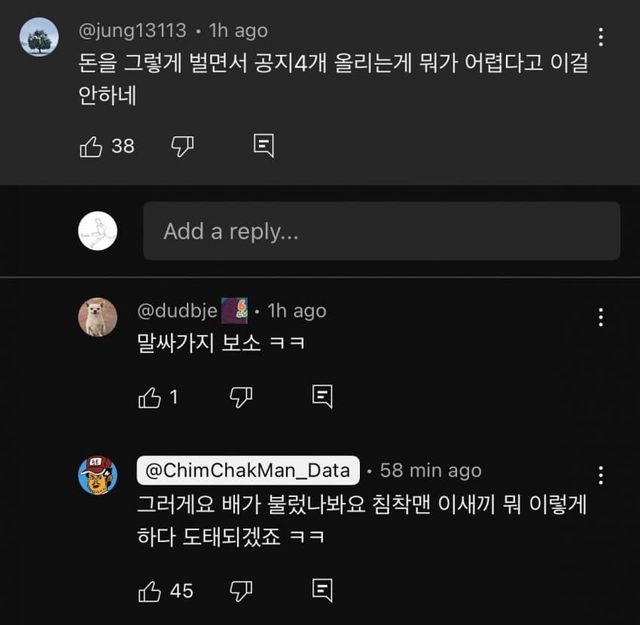Open the @dudbje username link

177,311
